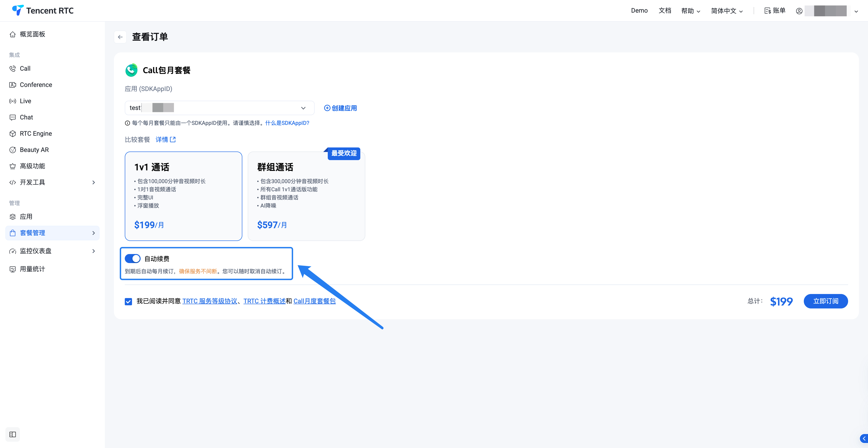Open the 账单 billing icon
868x448 pixels.
[x=768, y=11]
